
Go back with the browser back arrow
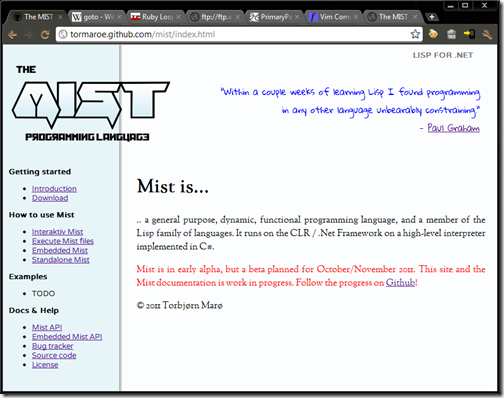point(13,34)
